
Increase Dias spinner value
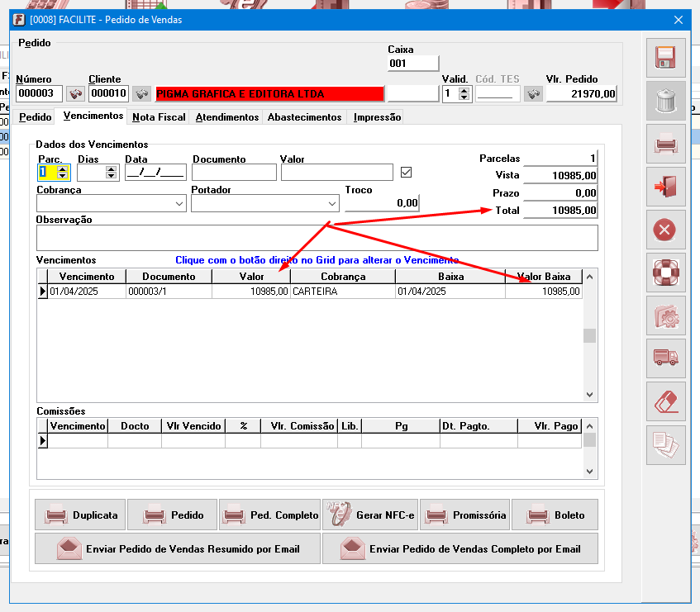[x=112, y=169]
